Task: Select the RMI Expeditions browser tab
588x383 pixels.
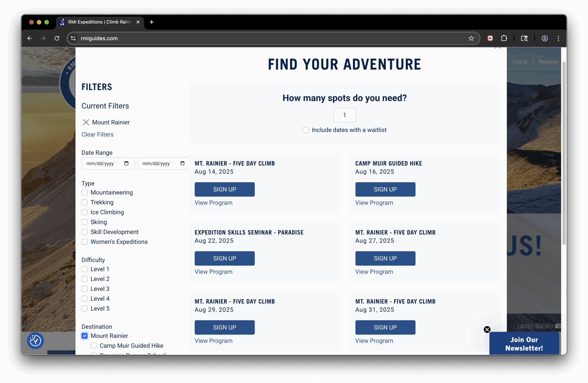Action: coord(100,22)
